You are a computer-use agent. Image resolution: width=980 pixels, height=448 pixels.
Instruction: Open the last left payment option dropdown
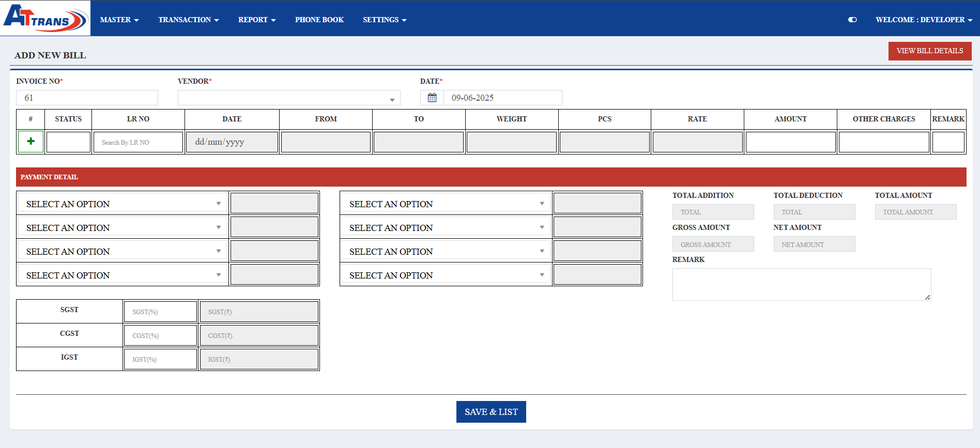tap(123, 275)
